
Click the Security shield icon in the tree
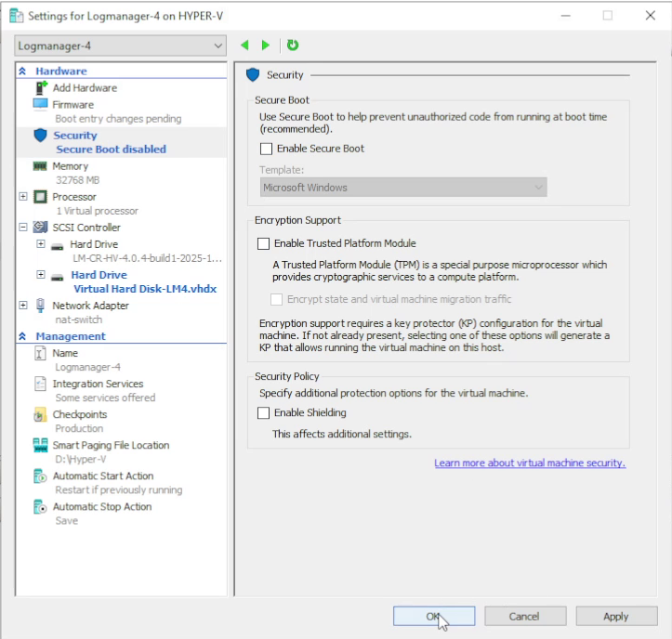click(x=40, y=136)
